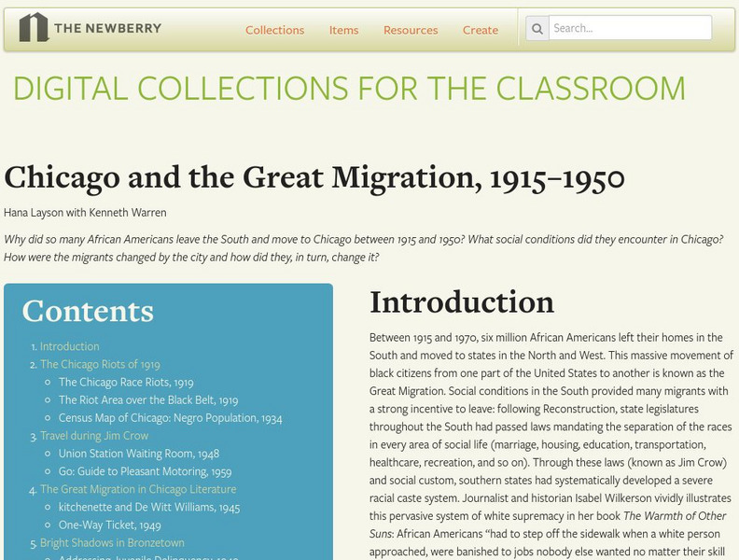The width and height of the screenshot is (739, 560).
Task: Open the Create menu
Action: point(481,30)
